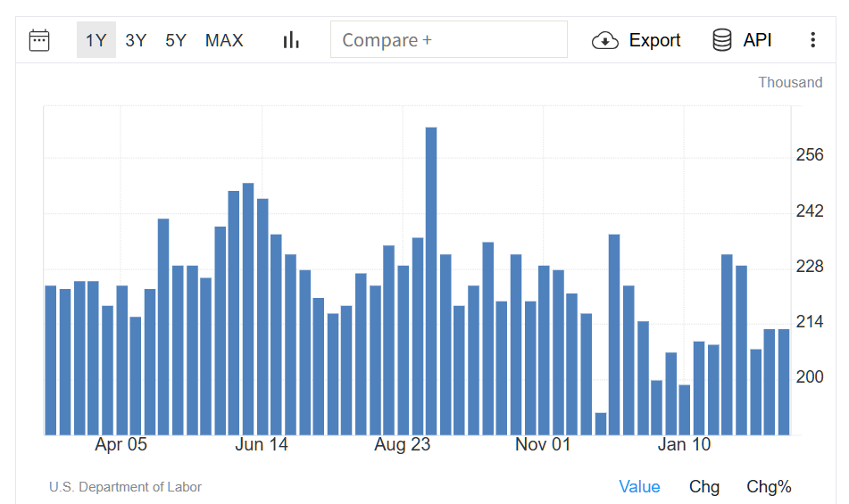Switch to the 3Y time range
This screenshot has width=849, height=504.
[x=136, y=40]
